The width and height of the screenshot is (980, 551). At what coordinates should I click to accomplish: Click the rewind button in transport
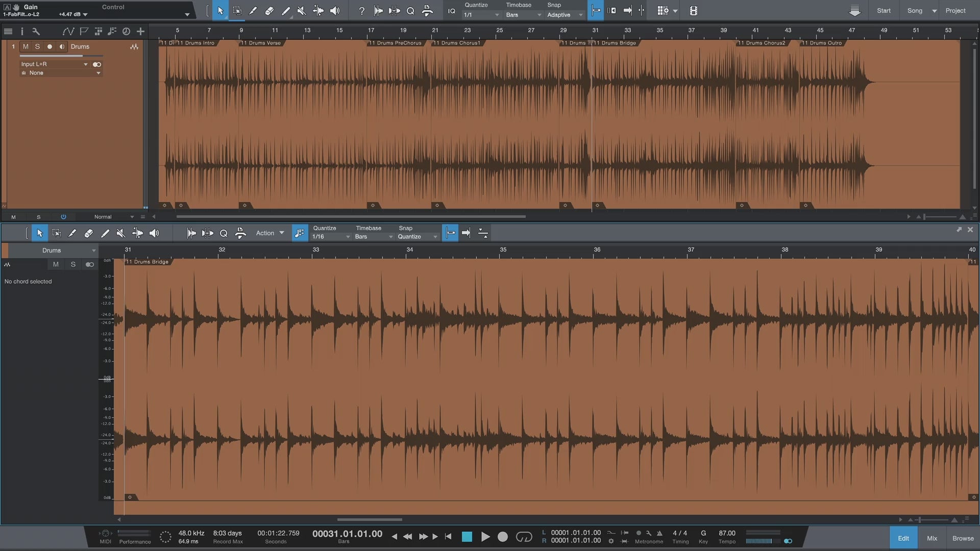pyautogui.click(x=407, y=537)
